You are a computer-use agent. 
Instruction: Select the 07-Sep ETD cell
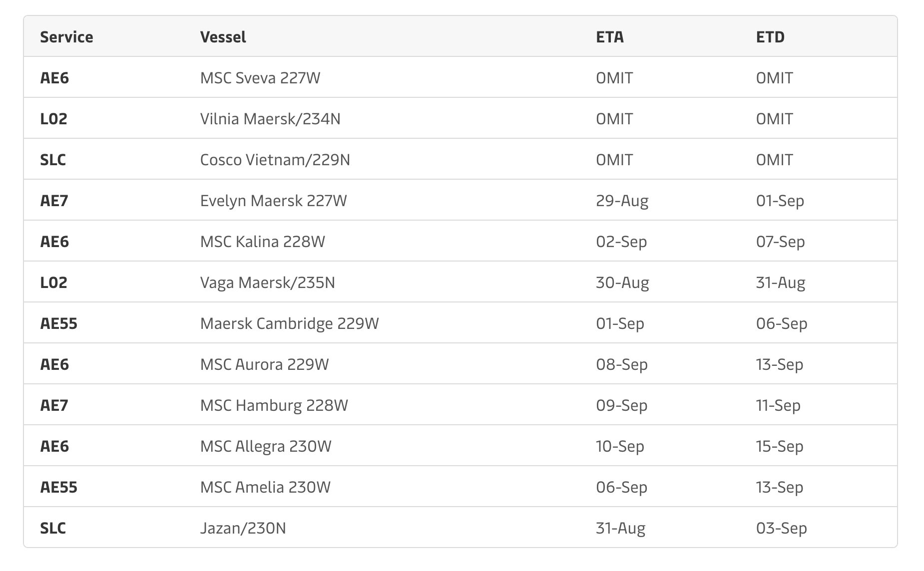(x=780, y=242)
